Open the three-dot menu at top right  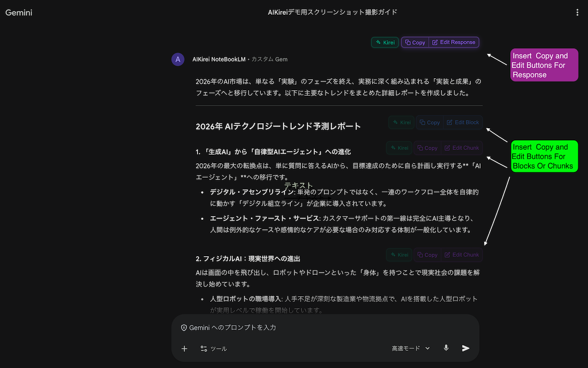click(x=577, y=12)
